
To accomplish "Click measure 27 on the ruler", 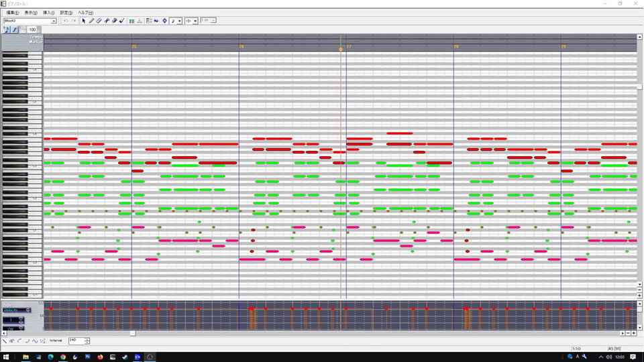I will tap(349, 47).
